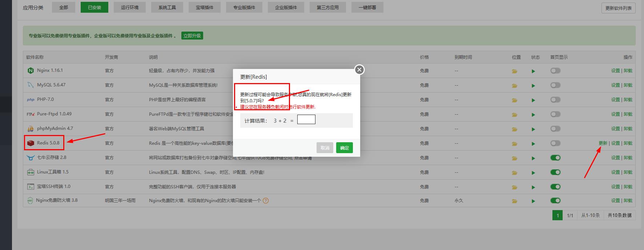Click 更新 link in Redis row
Screen dimensions: 644x250
click(x=603, y=143)
